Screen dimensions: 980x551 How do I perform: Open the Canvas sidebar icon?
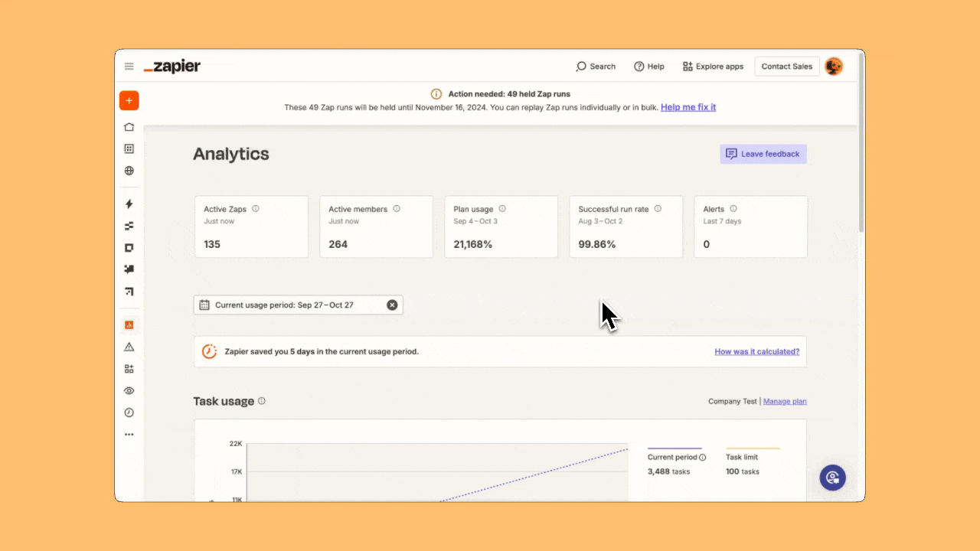tap(129, 292)
